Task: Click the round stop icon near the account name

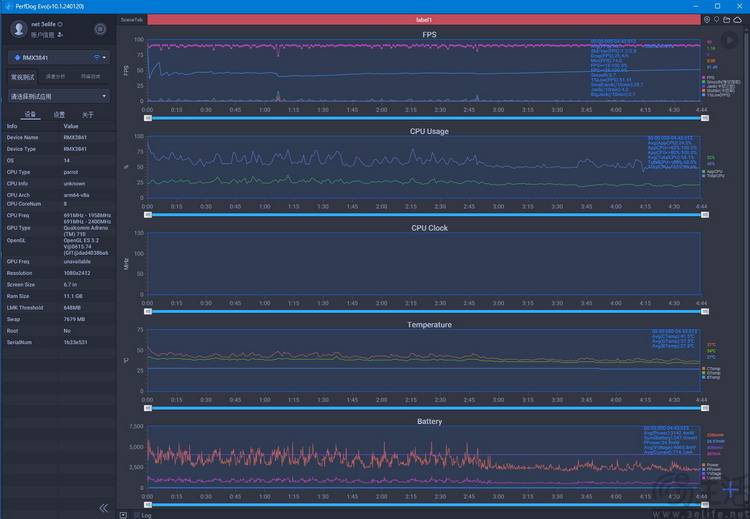Action: (100, 29)
